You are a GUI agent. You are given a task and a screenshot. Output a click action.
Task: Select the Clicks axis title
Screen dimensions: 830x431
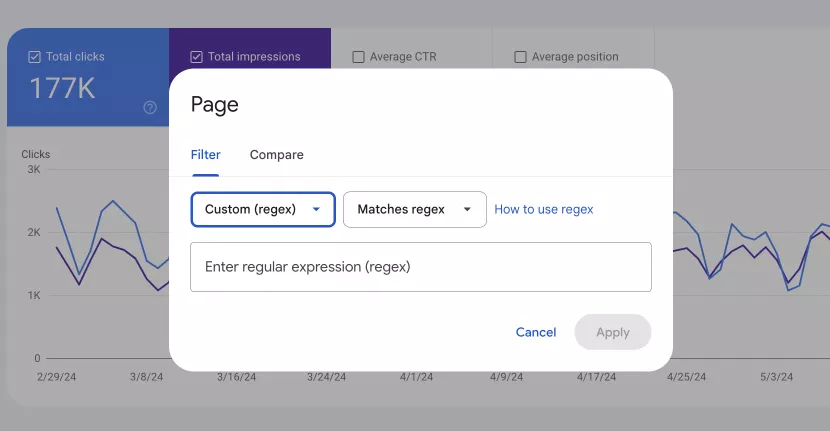35,154
